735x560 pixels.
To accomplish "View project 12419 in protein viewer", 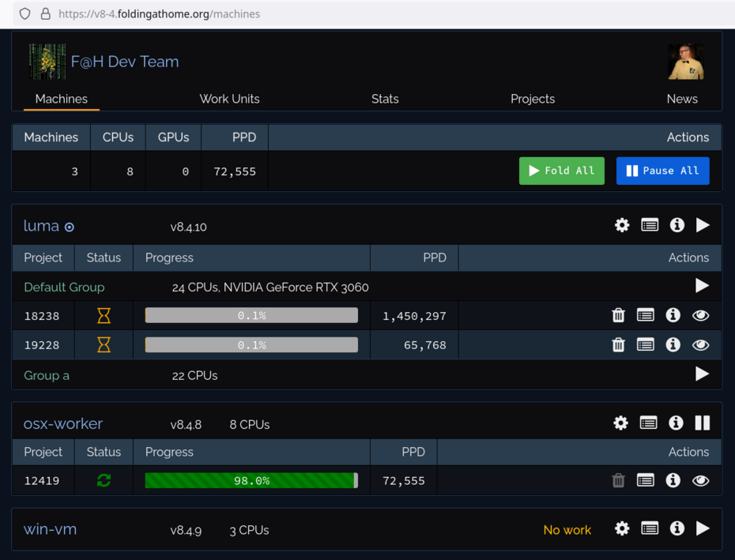I will [x=700, y=481].
